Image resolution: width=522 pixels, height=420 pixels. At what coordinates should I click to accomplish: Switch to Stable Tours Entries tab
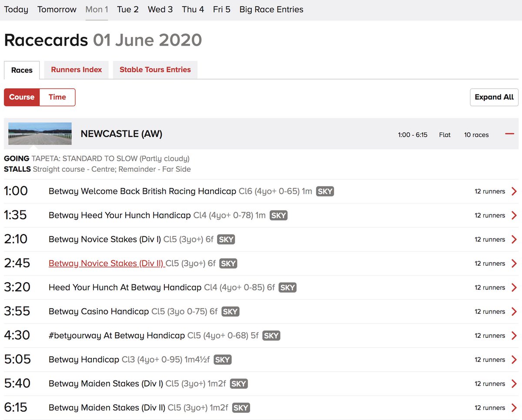click(155, 70)
